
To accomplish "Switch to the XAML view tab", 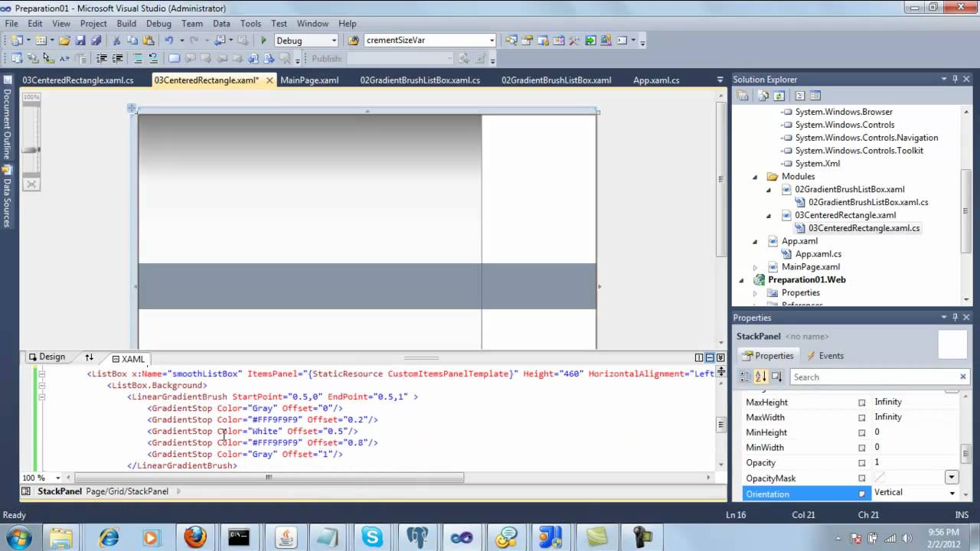I will coord(127,358).
